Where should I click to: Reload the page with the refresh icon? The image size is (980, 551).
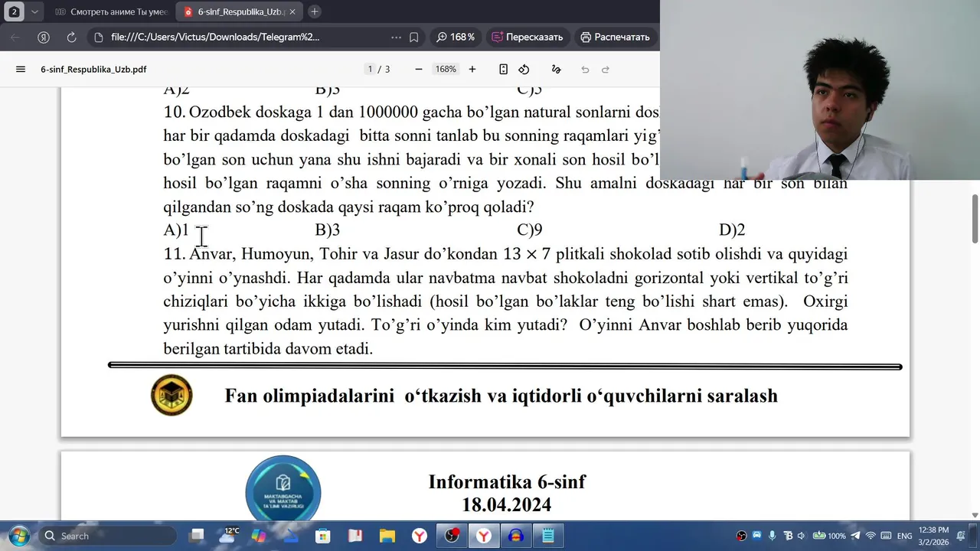click(x=71, y=37)
